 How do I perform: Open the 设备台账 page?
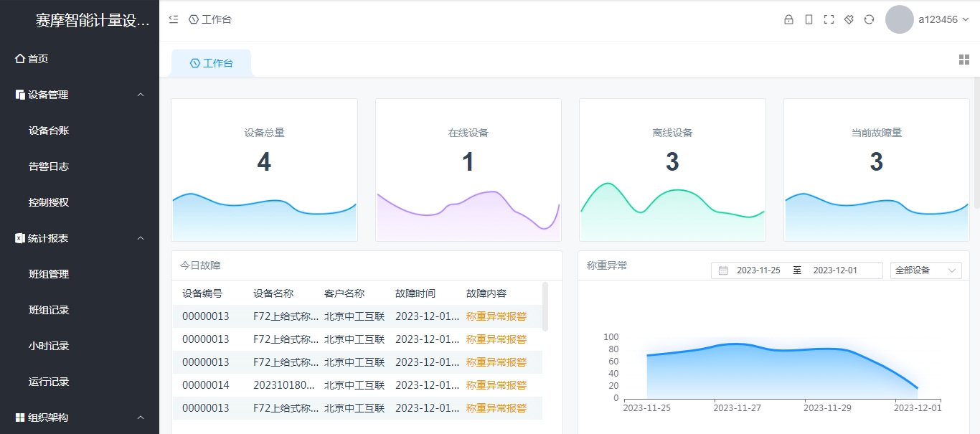47,130
